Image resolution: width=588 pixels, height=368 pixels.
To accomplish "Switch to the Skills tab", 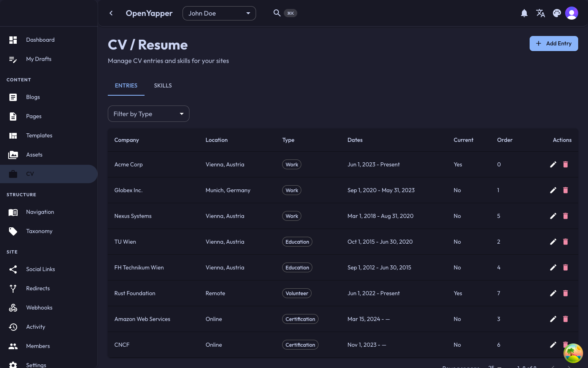I will tap(163, 85).
